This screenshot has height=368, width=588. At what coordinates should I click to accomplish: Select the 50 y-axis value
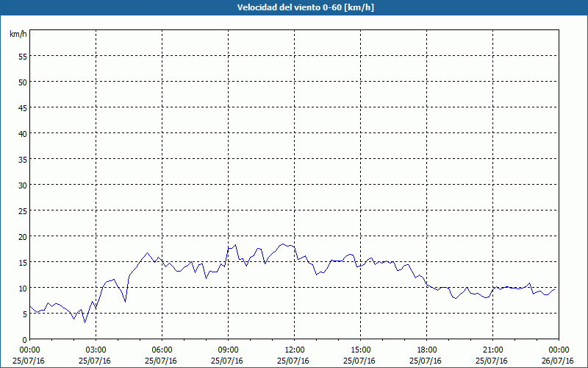(x=23, y=82)
